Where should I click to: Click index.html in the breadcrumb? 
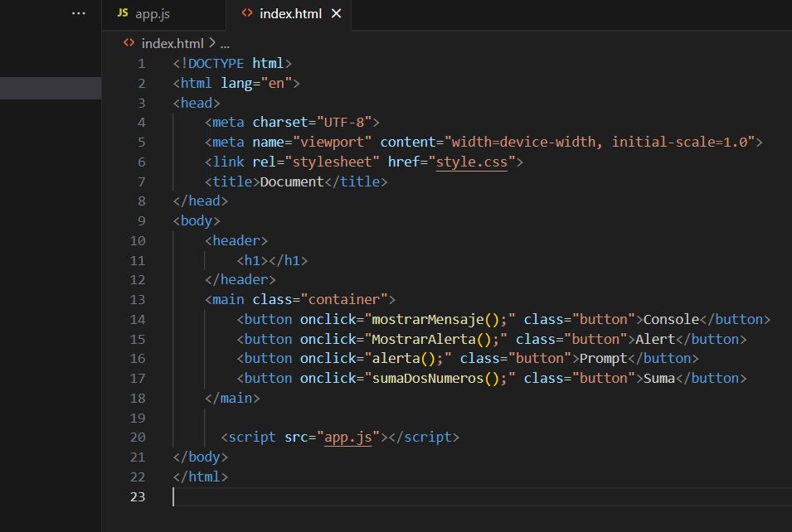(x=172, y=44)
